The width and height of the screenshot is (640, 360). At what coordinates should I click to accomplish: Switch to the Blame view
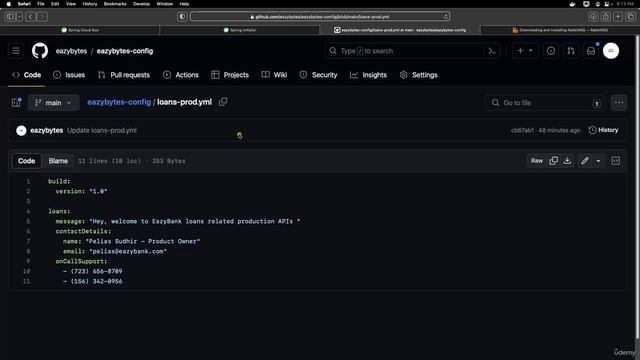[x=58, y=161]
